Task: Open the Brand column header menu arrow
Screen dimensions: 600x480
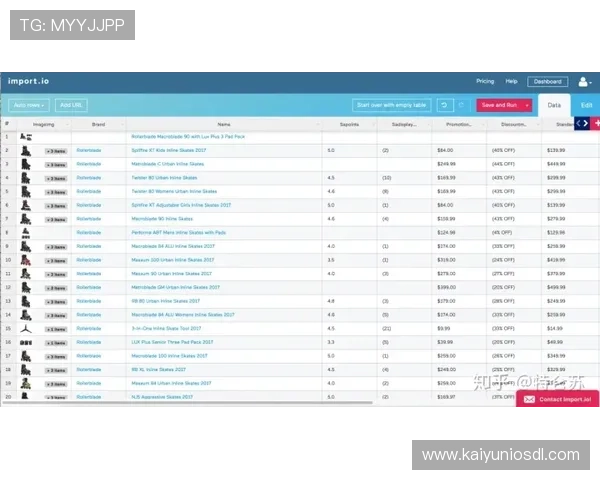Action: [x=122, y=124]
